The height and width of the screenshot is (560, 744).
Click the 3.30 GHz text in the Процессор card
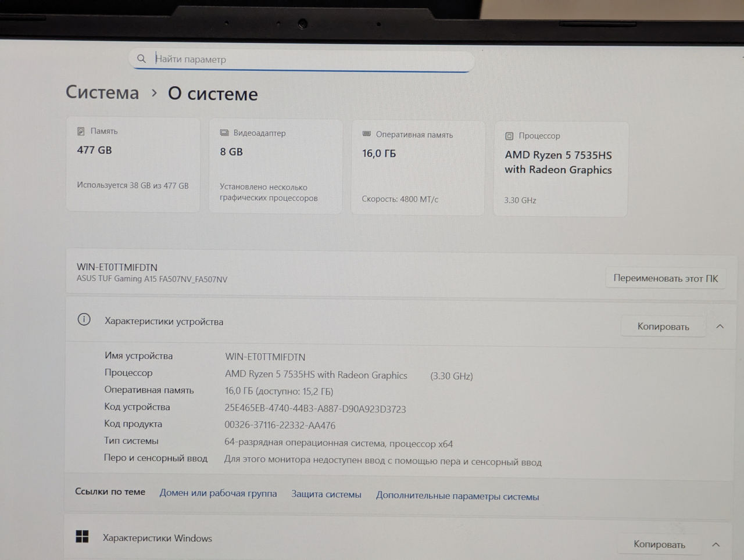(520, 200)
